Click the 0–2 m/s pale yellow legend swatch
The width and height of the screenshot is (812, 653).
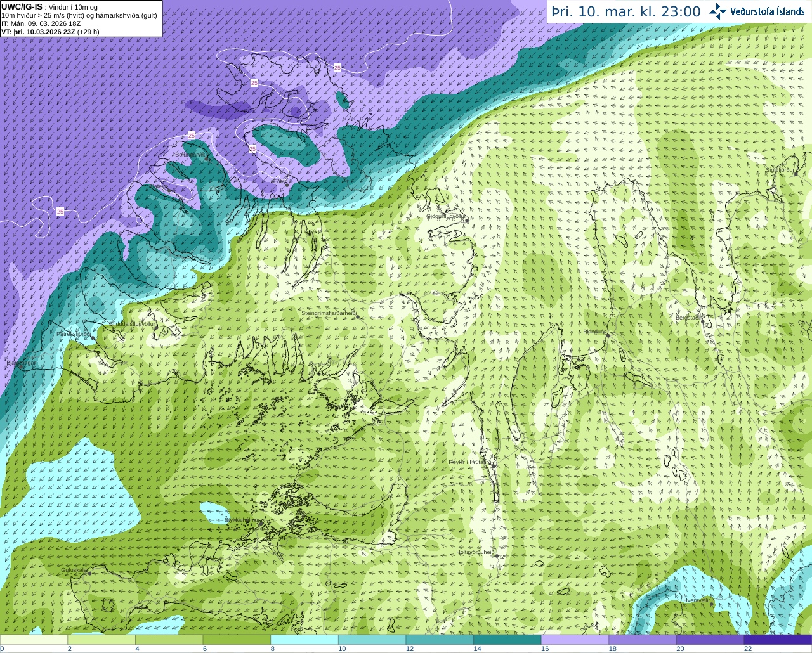(34, 640)
